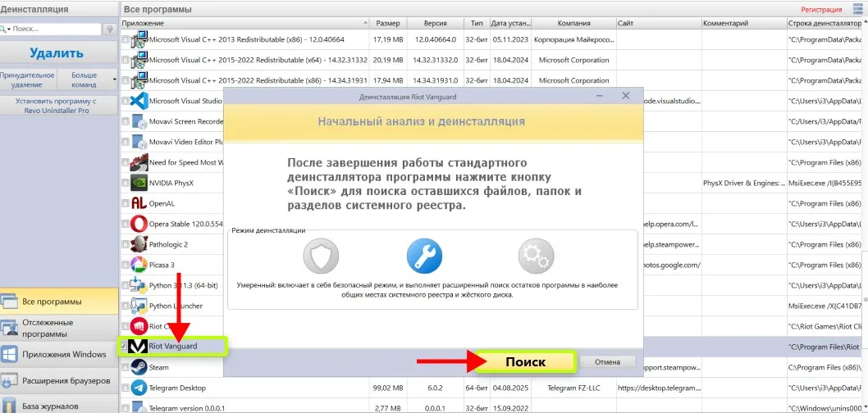Viewport: 868px width, 413px height.
Task: Click the light bulb button beside the search field
Action: coord(110,29)
